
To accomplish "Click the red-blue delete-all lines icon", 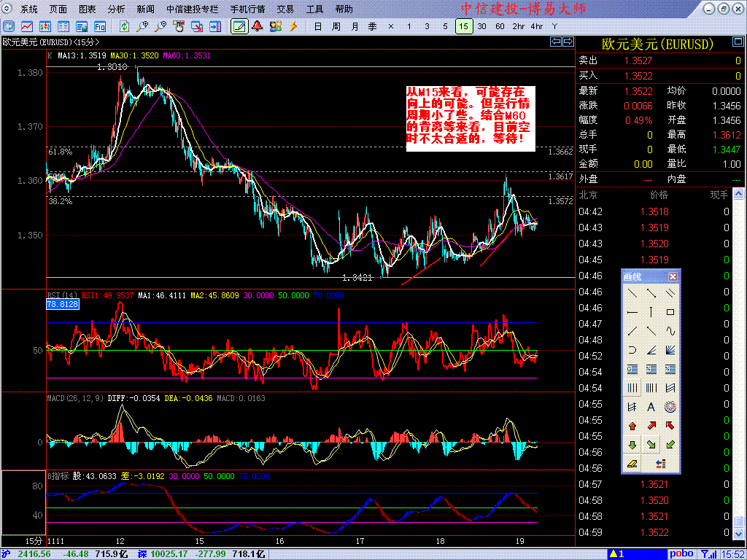I will [x=660, y=464].
